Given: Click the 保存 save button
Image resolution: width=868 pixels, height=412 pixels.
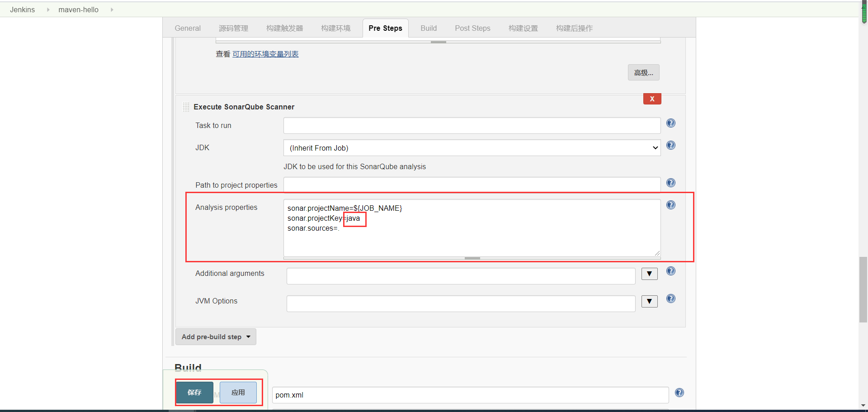Looking at the screenshot, I should pyautogui.click(x=194, y=393).
